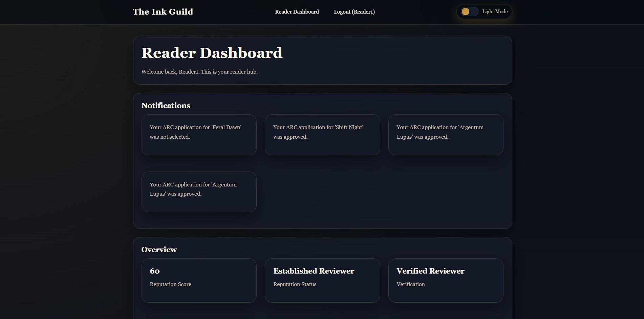
Task: Click The Ink Guild site logo
Action: pyautogui.click(x=163, y=11)
